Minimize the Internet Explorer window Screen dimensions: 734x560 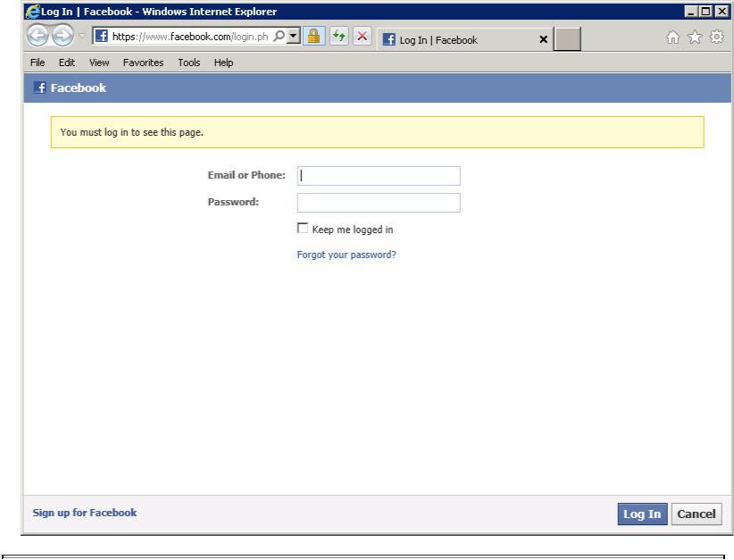click(691, 12)
